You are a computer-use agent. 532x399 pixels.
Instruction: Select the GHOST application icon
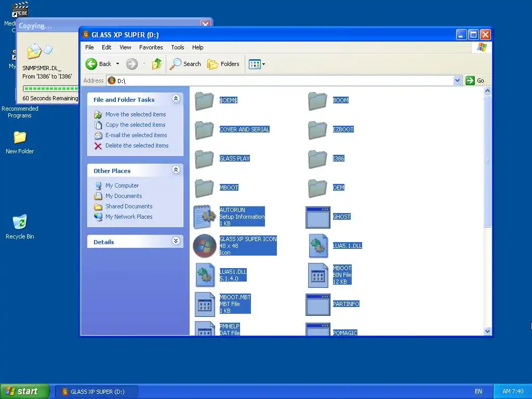pyautogui.click(x=318, y=217)
